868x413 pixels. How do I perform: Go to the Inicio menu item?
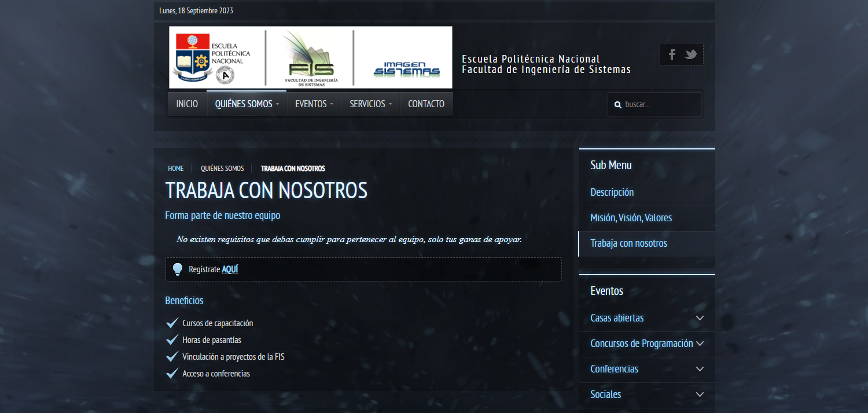tap(187, 104)
